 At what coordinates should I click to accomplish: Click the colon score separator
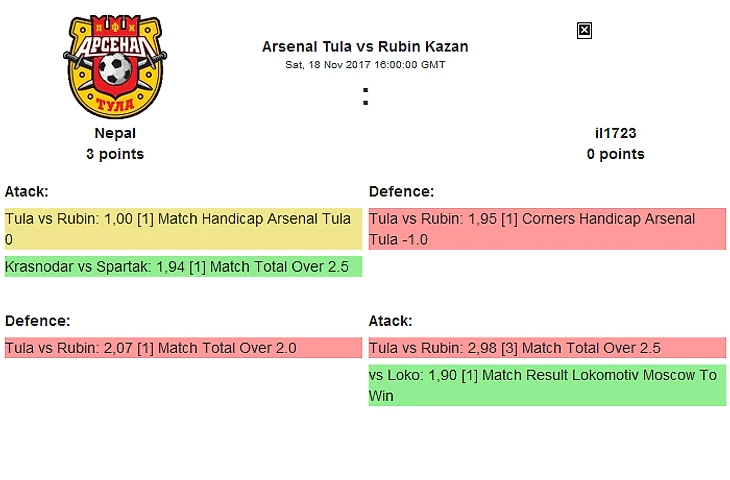click(366, 97)
